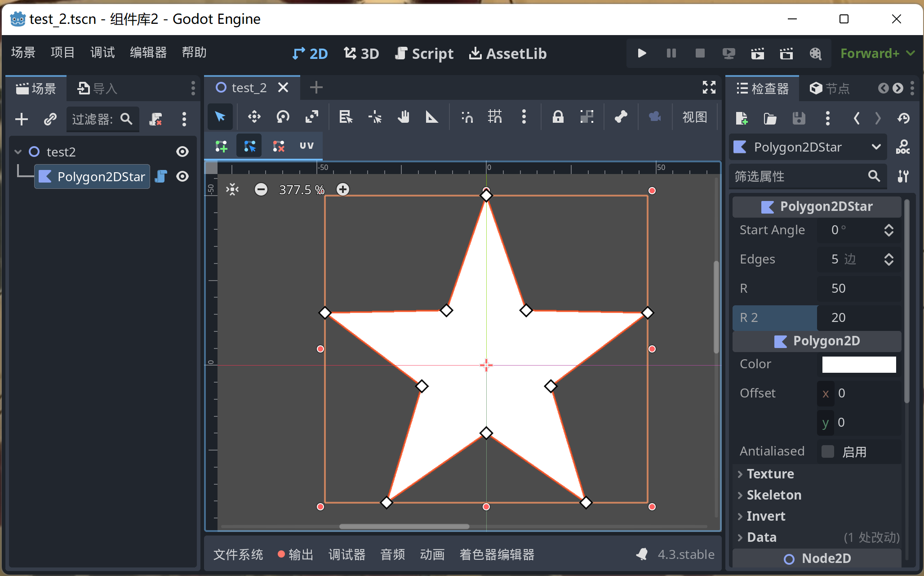Image resolution: width=924 pixels, height=576 pixels.
Task: Center the view icon beside zoom
Action: (232, 189)
